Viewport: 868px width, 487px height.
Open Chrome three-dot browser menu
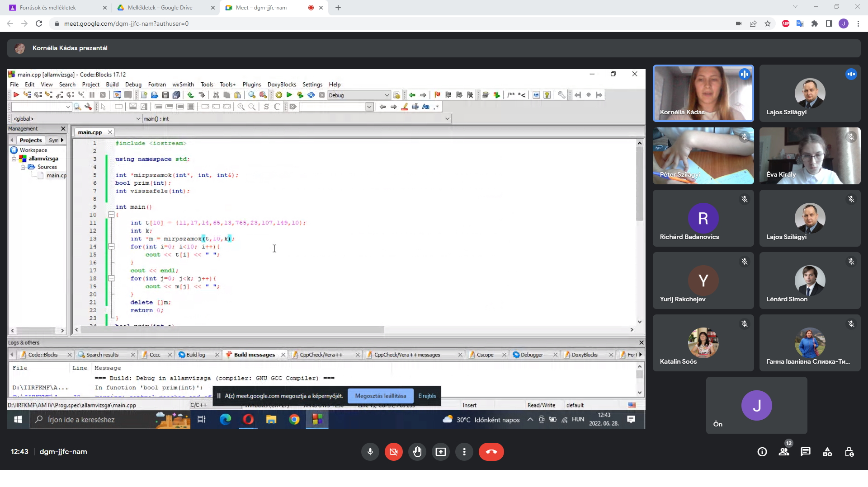858,23
